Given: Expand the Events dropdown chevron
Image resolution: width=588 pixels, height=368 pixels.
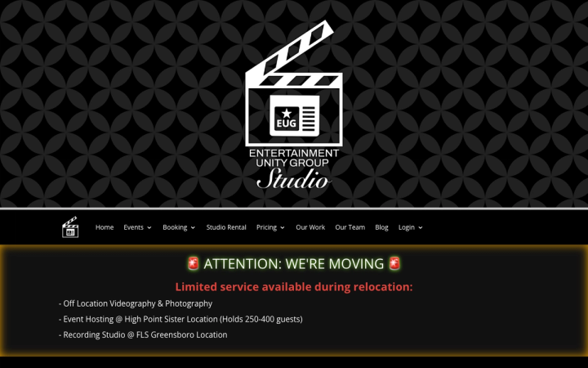Looking at the screenshot, I should [149, 227].
